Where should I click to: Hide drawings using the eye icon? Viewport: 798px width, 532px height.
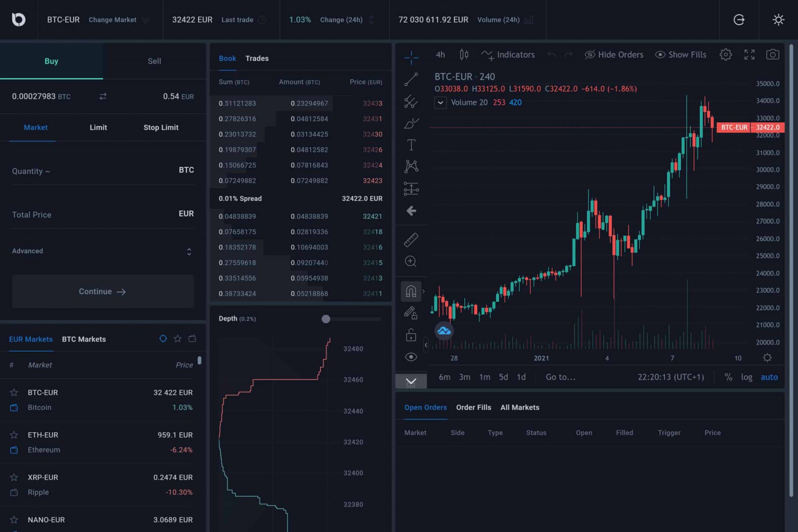tap(411, 356)
